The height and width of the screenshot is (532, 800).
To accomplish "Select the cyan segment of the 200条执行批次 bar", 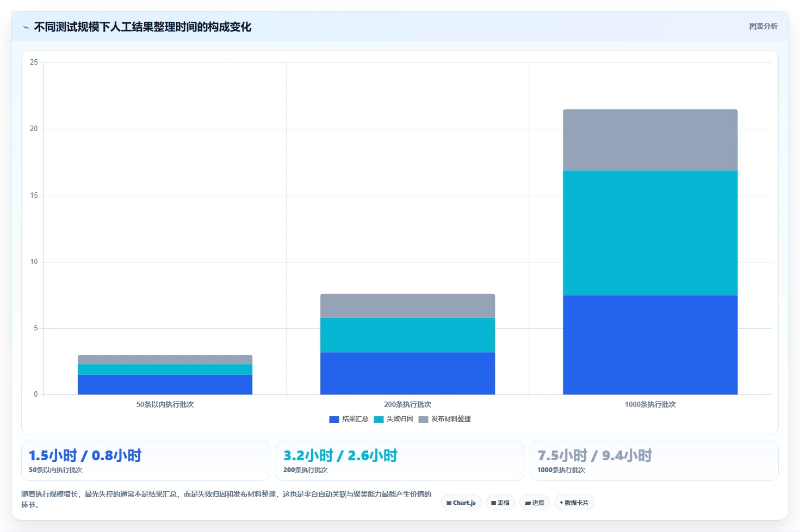I will point(407,335).
